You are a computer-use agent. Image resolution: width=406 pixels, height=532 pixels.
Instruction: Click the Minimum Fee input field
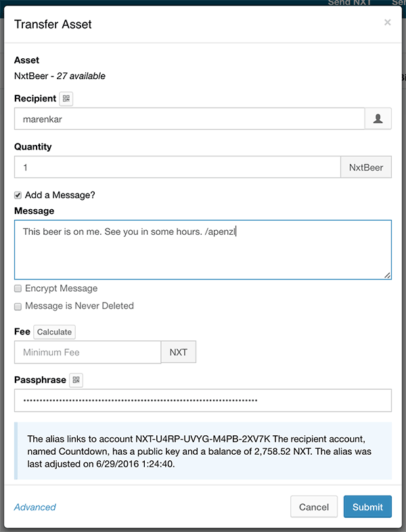(87, 352)
